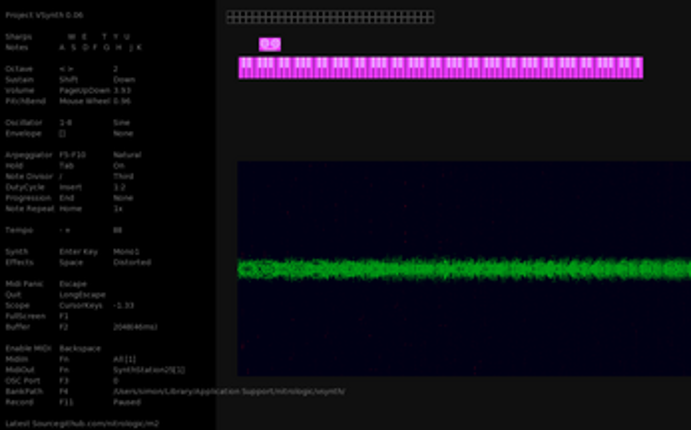Click the MidiOut value 'SynthStation25'

pyautogui.click(x=149, y=370)
